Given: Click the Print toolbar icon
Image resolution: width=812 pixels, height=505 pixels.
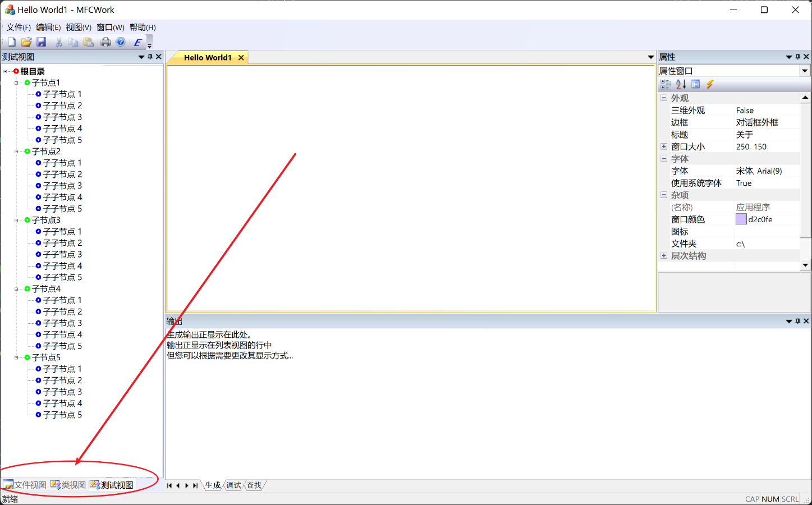Looking at the screenshot, I should [105, 42].
